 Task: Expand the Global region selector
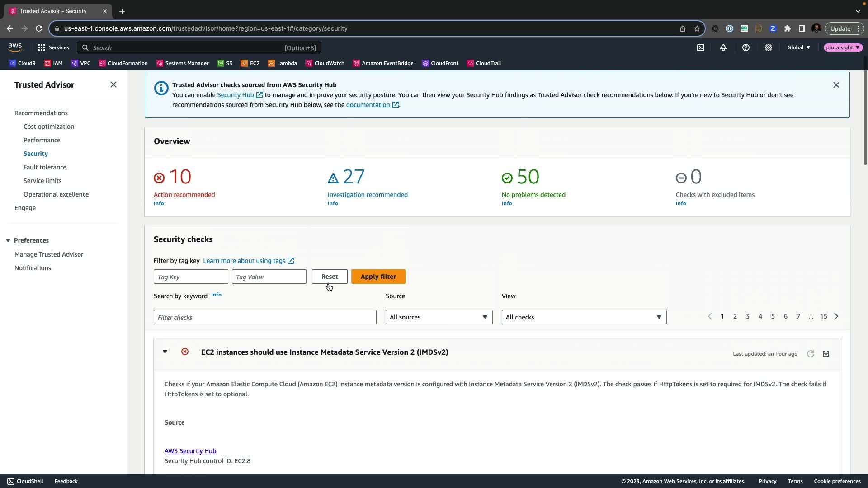tap(798, 47)
